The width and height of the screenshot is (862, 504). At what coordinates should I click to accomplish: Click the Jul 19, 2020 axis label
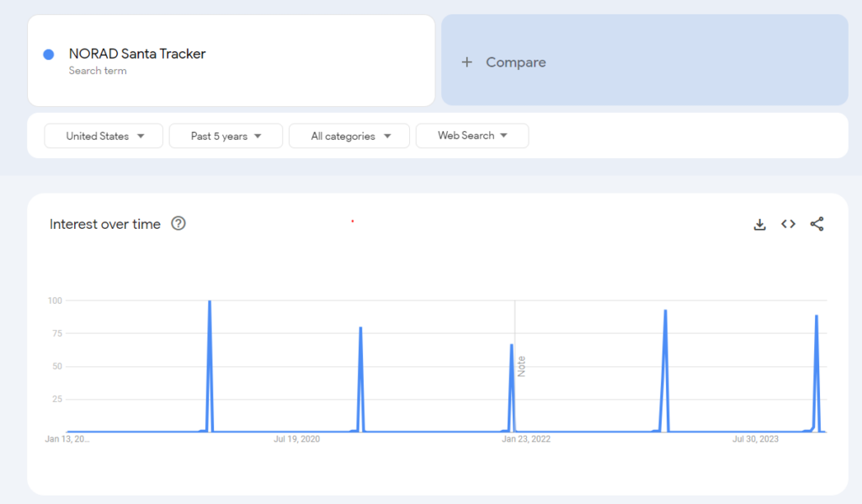[297, 438]
